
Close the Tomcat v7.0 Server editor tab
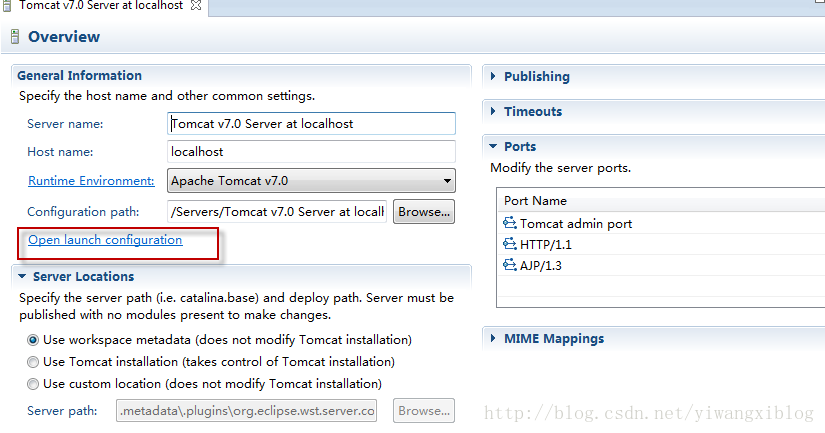196,5
